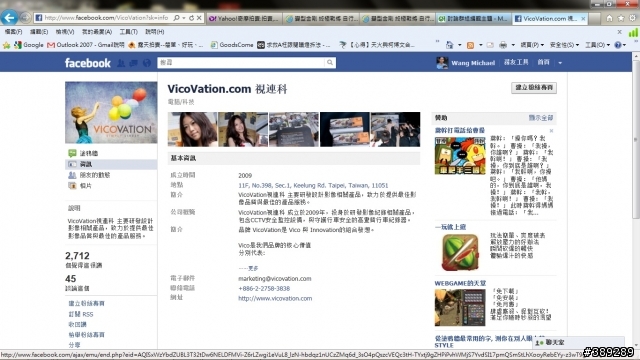Open the 我的最愛(A) Favorites menu
Image resolution: width=640 pixels, height=360 pixels.
click(x=97, y=32)
